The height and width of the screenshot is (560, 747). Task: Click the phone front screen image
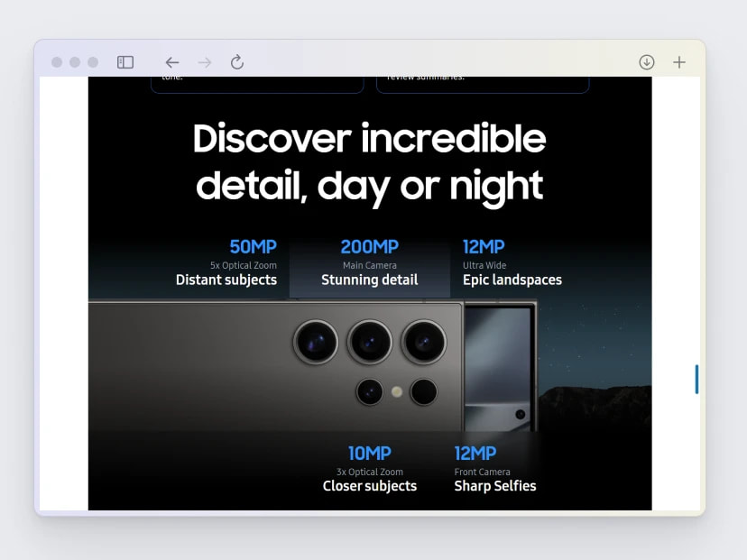click(499, 368)
